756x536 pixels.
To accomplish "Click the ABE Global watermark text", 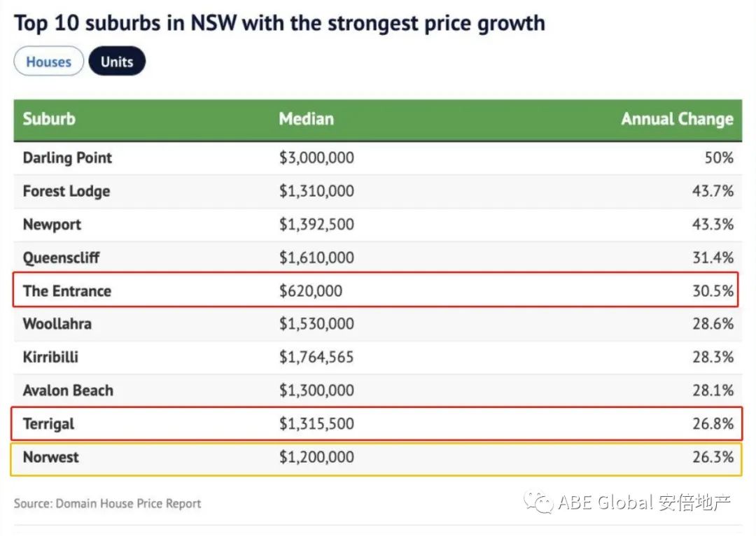I will click(644, 502).
